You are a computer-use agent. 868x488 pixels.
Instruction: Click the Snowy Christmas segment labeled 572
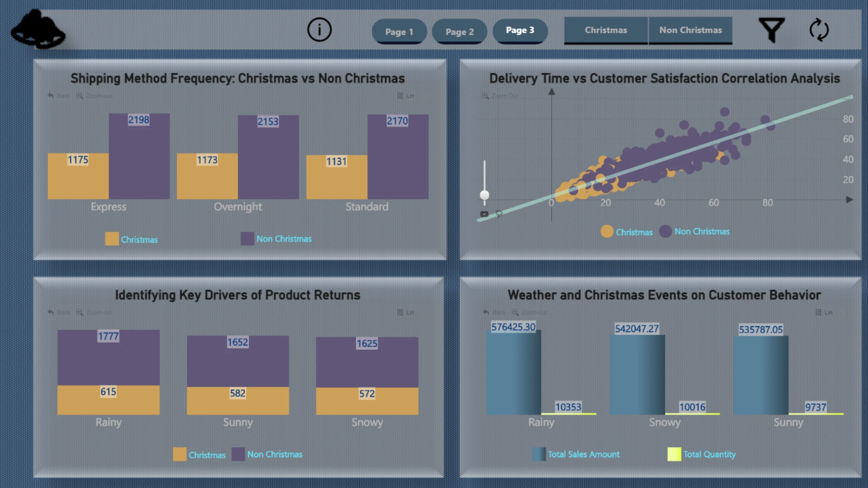pyautogui.click(x=367, y=401)
